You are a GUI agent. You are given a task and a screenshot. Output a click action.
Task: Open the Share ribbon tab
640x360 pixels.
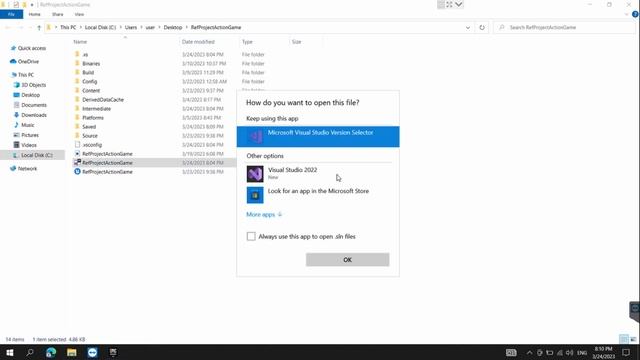(58, 14)
